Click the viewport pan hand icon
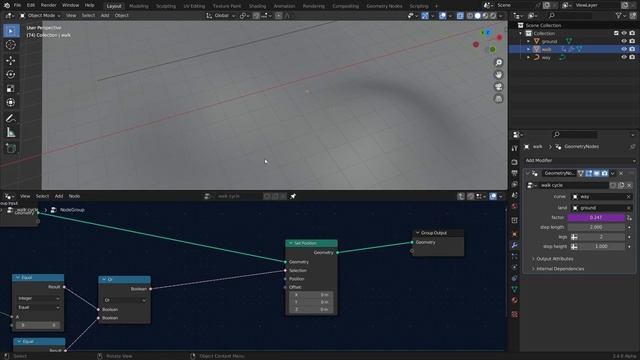The image size is (640, 360). coord(498,75)
